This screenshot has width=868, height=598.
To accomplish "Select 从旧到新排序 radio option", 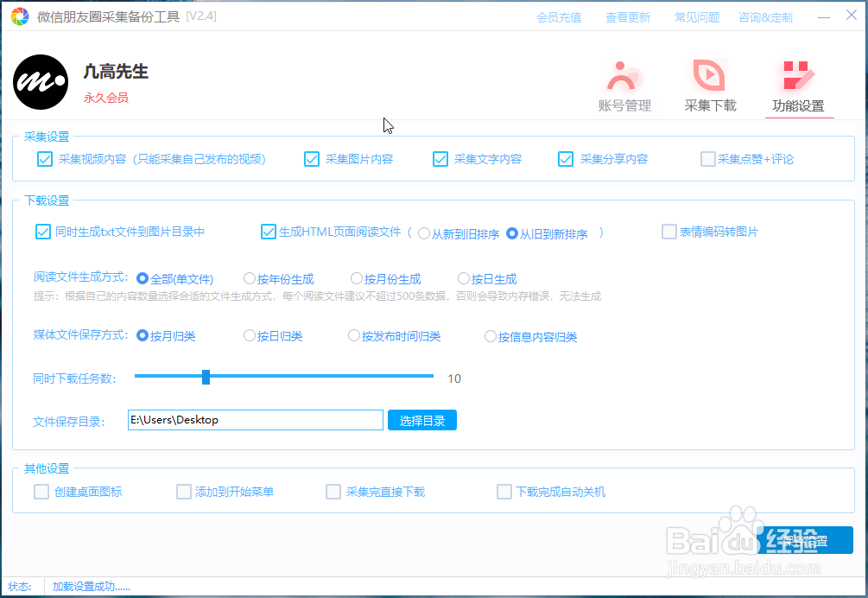I will click(512, 233).
